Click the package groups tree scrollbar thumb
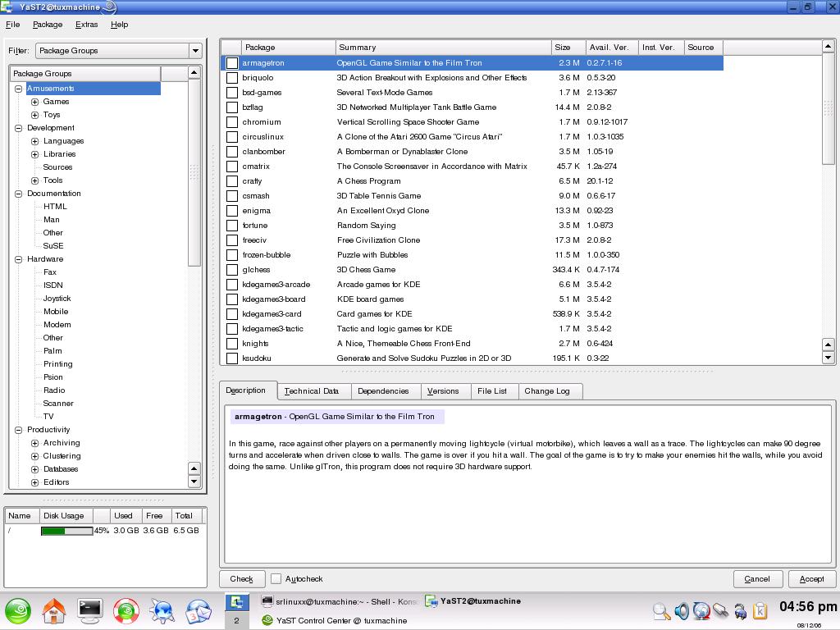840x630 pixels. tap(194, 172)
